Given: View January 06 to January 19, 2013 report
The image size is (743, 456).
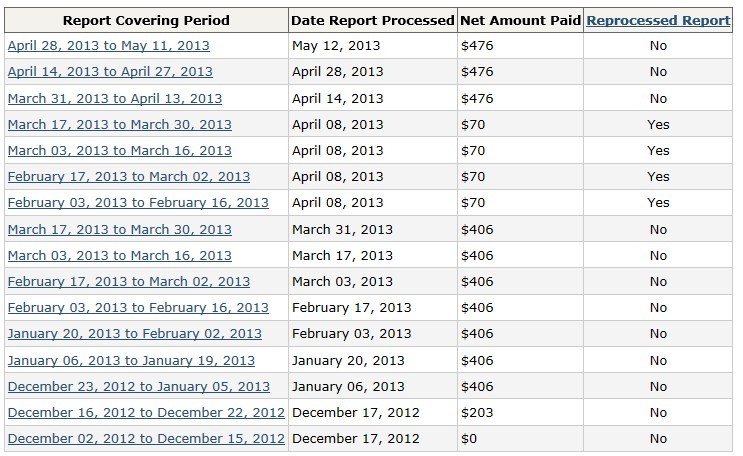Looking at the screenshot, I should pos(131,360).
